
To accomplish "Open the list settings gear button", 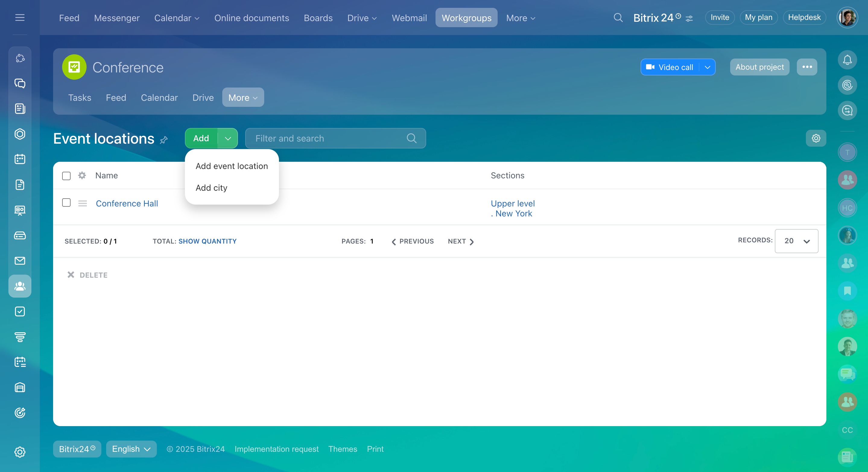I will [x=816, y=138].
